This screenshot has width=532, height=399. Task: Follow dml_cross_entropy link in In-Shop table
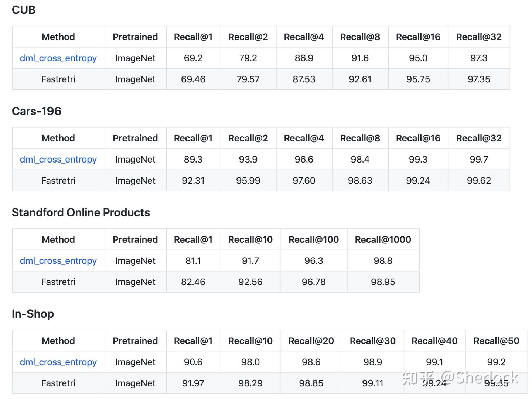click(x=58, y=362)
